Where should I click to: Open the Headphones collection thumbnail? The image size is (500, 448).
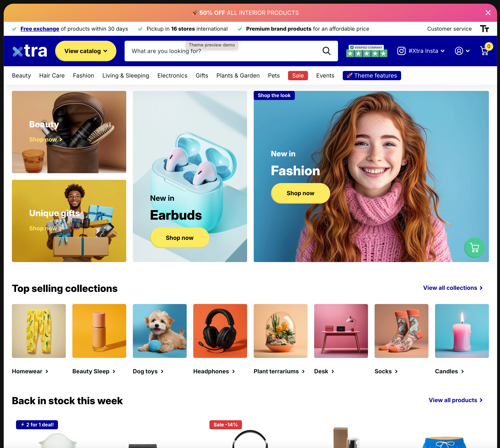(220, 331)
